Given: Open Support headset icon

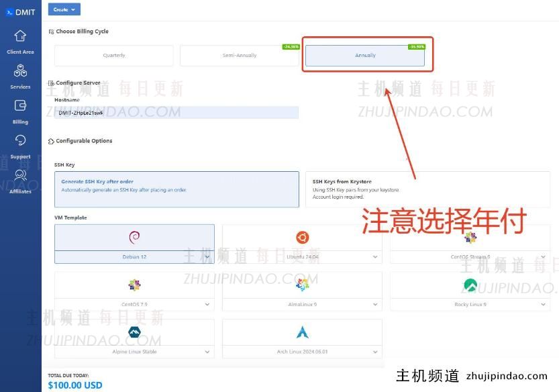Looking at the screenshot, I should coord(20,140).
